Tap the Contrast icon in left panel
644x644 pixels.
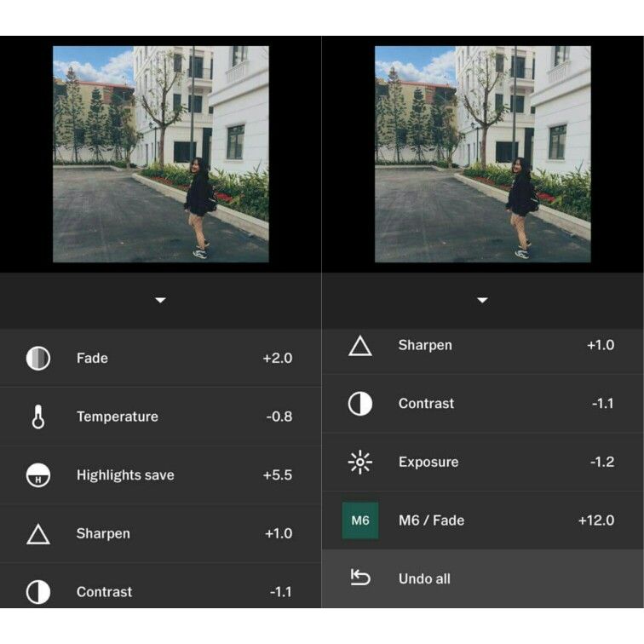(38, 592)
